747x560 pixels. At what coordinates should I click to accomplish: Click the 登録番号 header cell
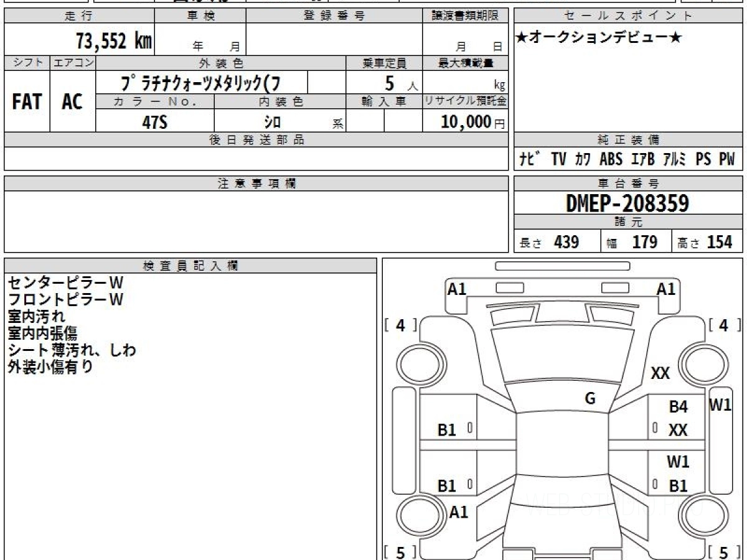tap(334, 16)
